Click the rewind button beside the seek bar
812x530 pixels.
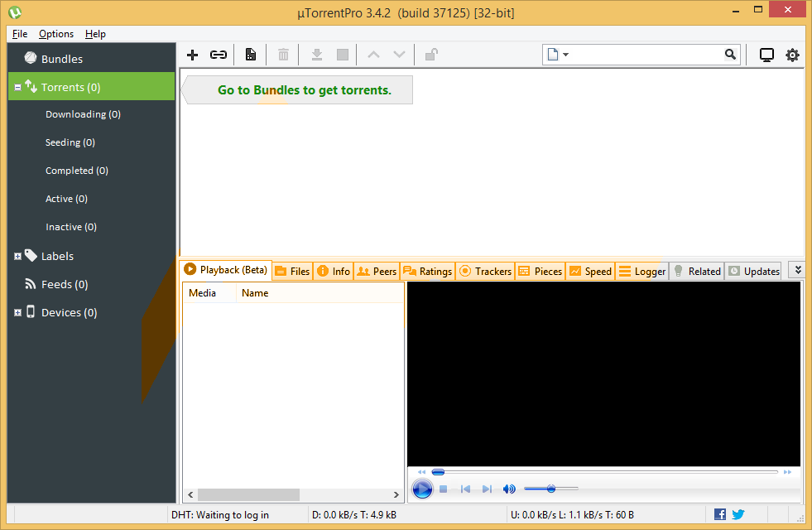pos(421,472)
